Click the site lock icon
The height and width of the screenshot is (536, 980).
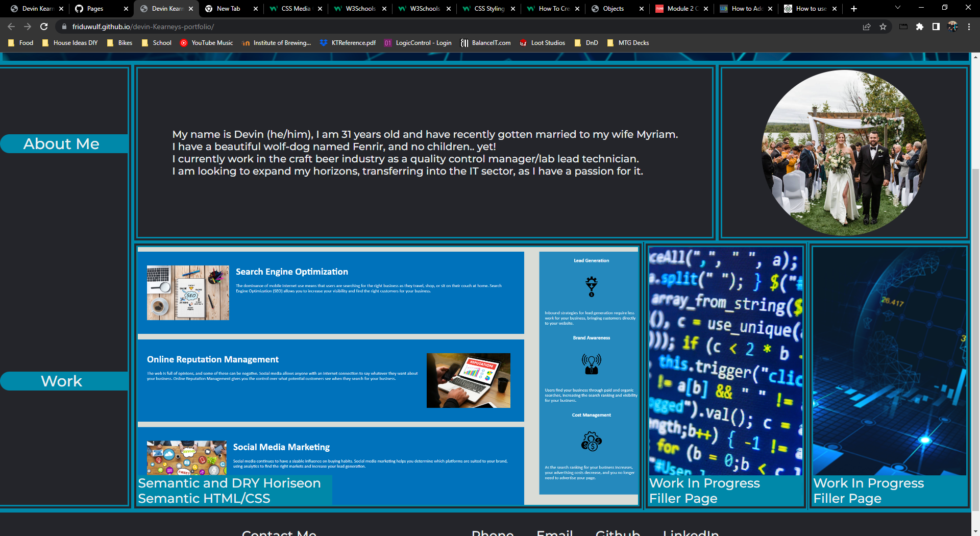[64, 27]
